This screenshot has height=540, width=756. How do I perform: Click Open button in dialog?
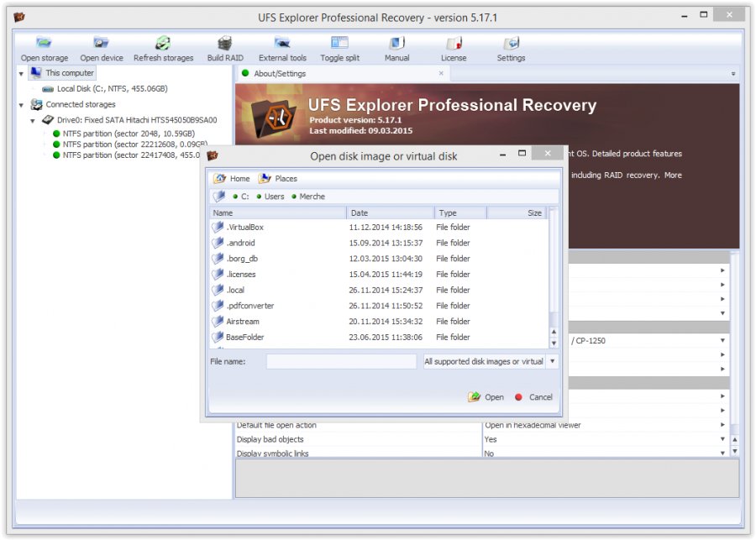pos(486,396)
